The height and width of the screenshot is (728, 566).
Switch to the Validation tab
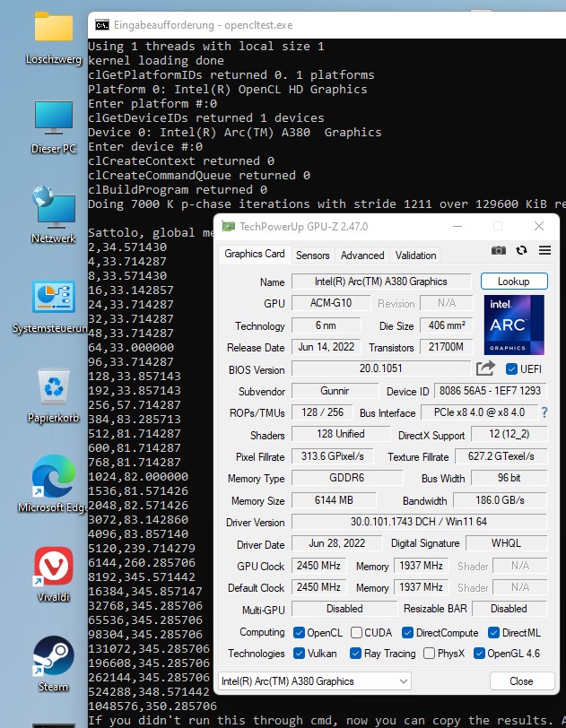416,256
